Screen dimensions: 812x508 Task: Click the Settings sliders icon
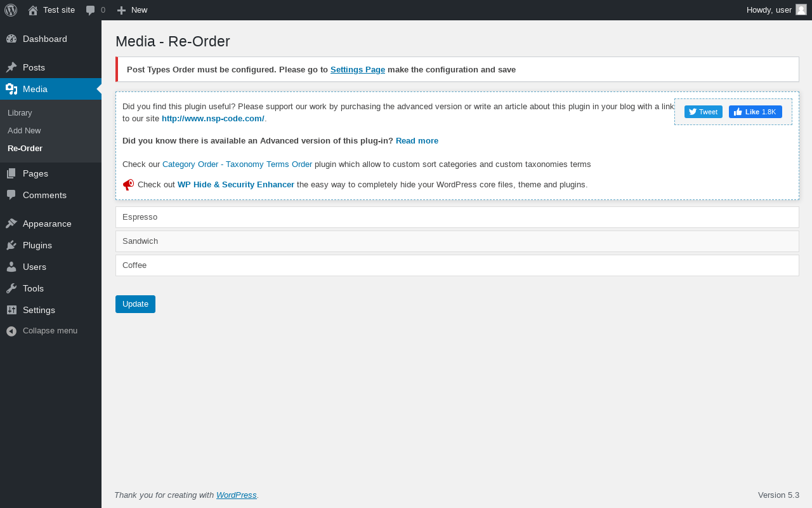tap(11, 310)
